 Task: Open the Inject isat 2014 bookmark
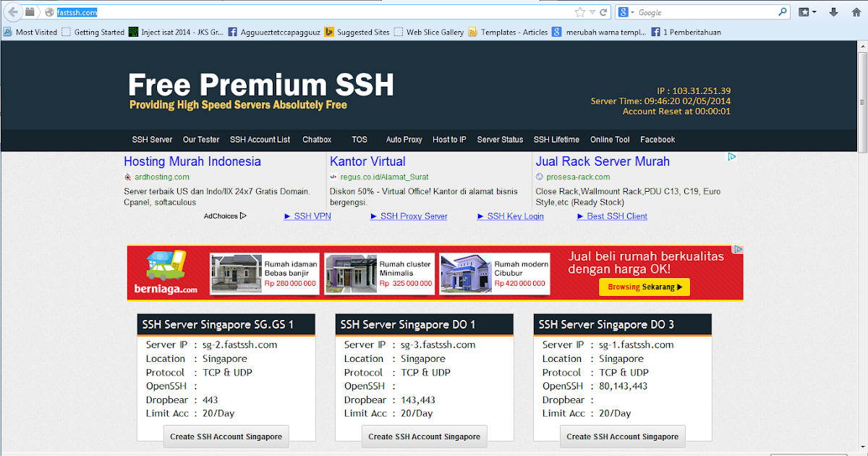tap(176, 32)
